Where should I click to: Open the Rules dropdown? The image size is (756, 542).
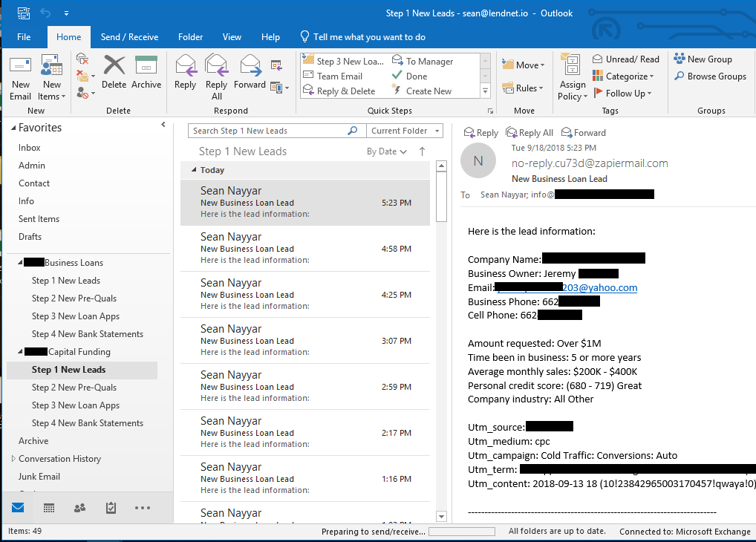[x=523, y=88]
